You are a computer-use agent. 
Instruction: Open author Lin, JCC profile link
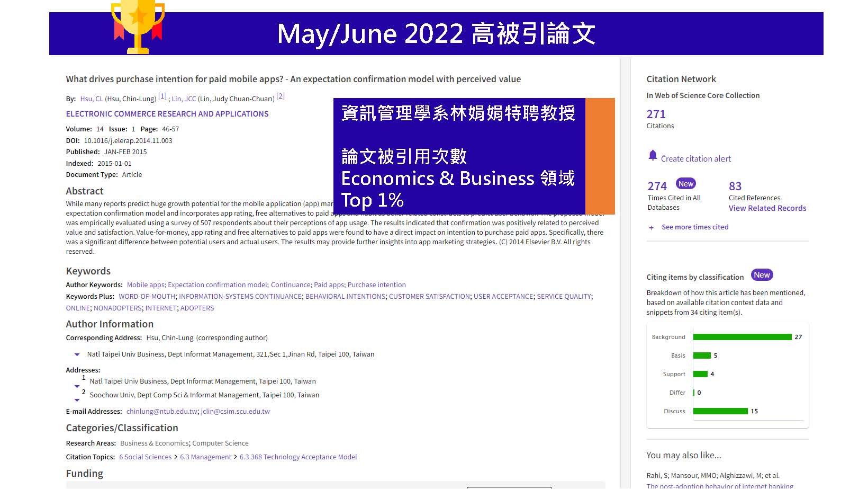tap(184, 99)
